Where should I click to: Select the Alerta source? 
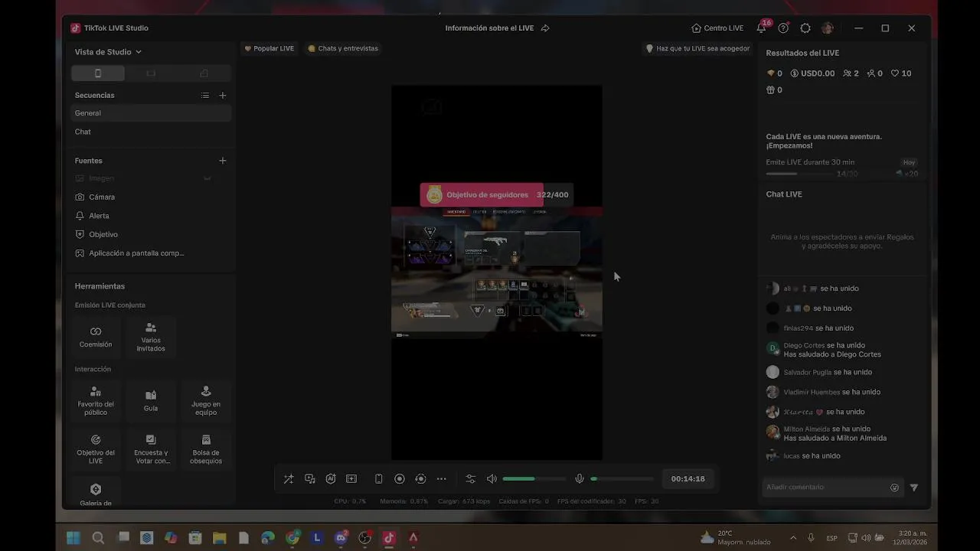pos(151,216)
